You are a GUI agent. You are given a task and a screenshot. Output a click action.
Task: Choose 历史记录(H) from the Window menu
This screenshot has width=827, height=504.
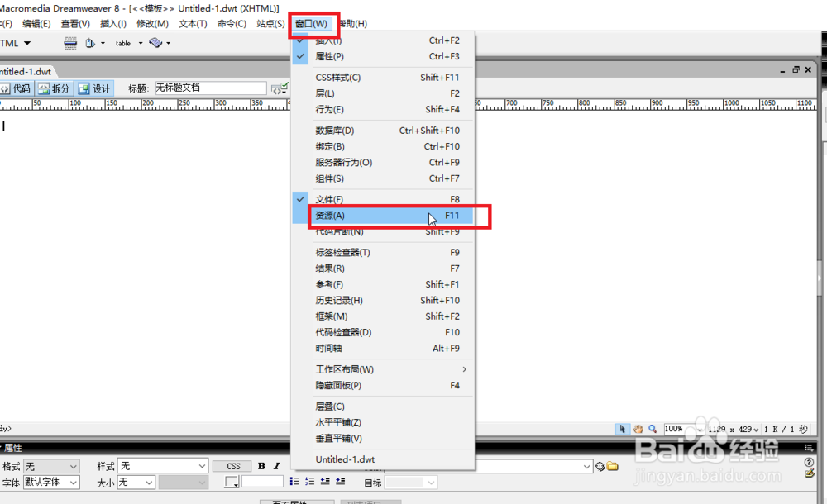point(383,301)
